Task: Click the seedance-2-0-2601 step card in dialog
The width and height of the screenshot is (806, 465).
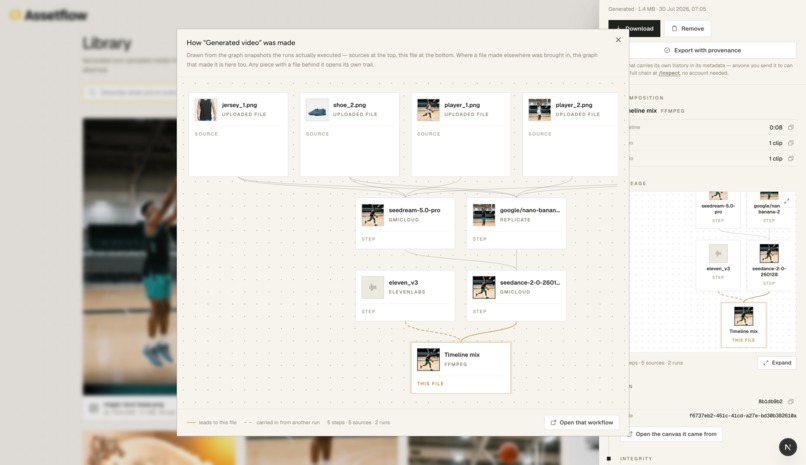Action: [x=517, y=296]
